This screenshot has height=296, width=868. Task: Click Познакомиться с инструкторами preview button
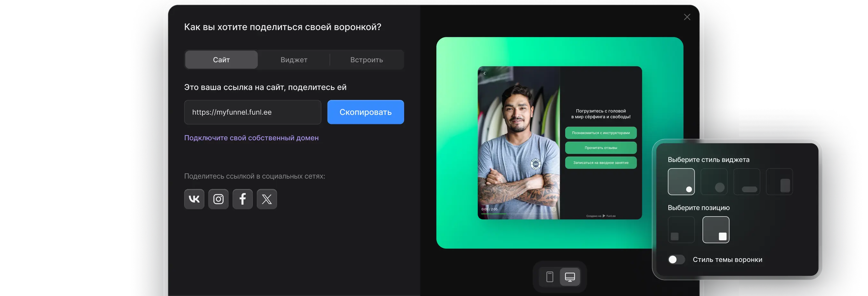coord(601,133)
